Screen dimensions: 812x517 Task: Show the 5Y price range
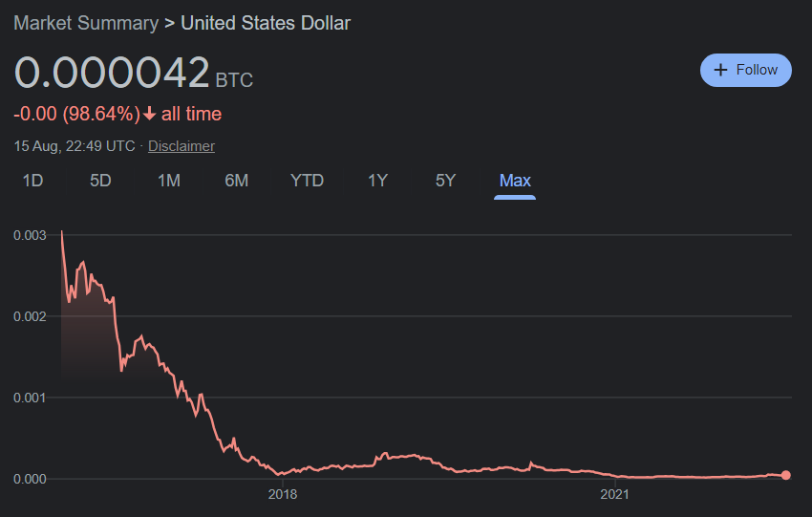point(445,181)
